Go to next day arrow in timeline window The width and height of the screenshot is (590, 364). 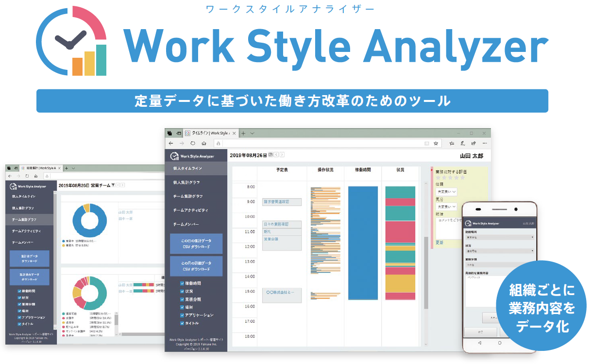282,155
